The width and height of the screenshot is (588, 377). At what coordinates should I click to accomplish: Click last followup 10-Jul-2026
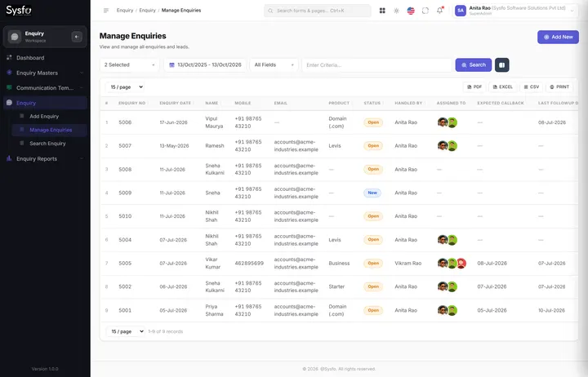551,310
